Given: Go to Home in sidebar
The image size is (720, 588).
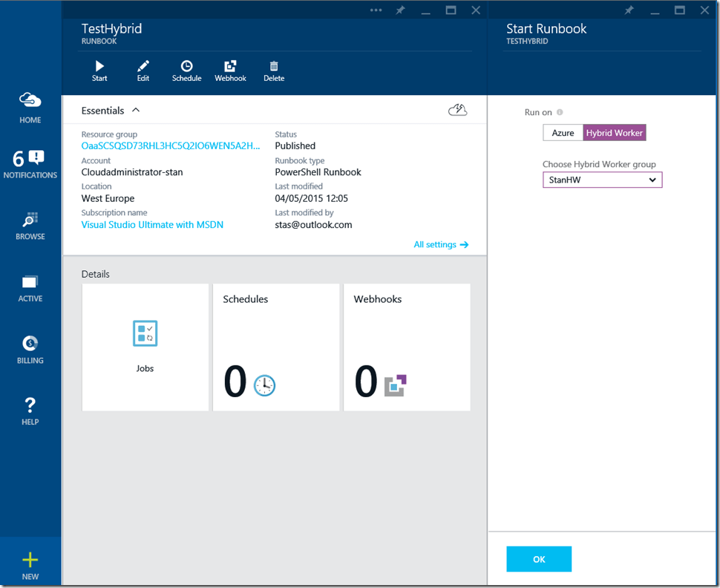Looking at the screenshot, I should [x=30, y=108].
